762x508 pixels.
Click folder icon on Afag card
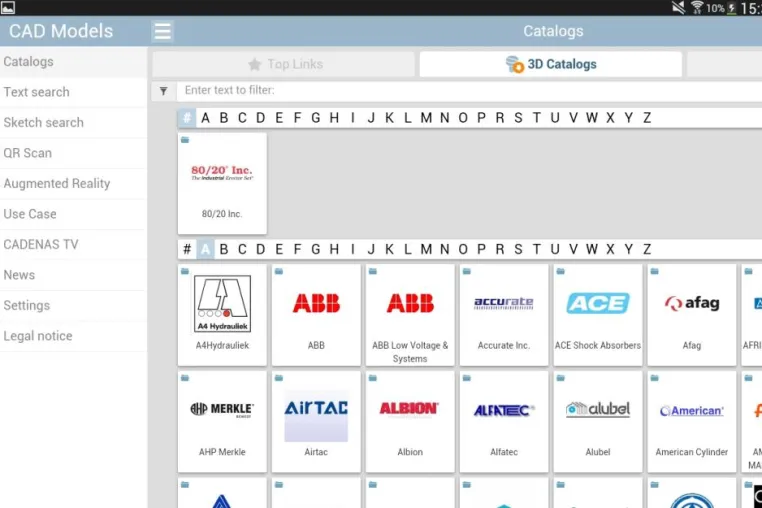(655, 271)
